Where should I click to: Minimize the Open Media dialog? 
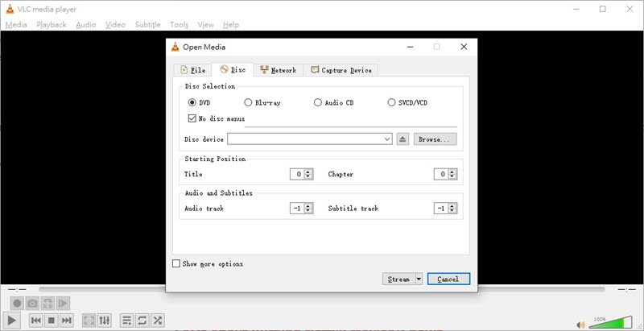pos(411,47)
